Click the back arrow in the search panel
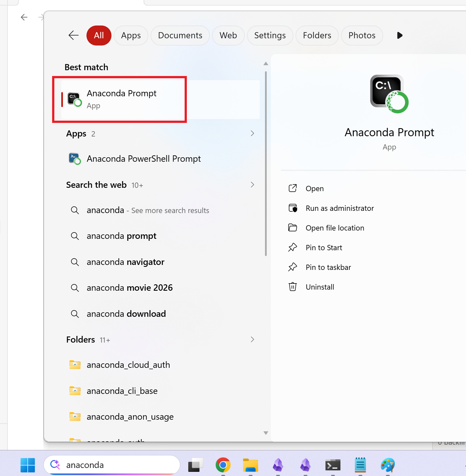466x476 pixels. click(x=73, y=35)
